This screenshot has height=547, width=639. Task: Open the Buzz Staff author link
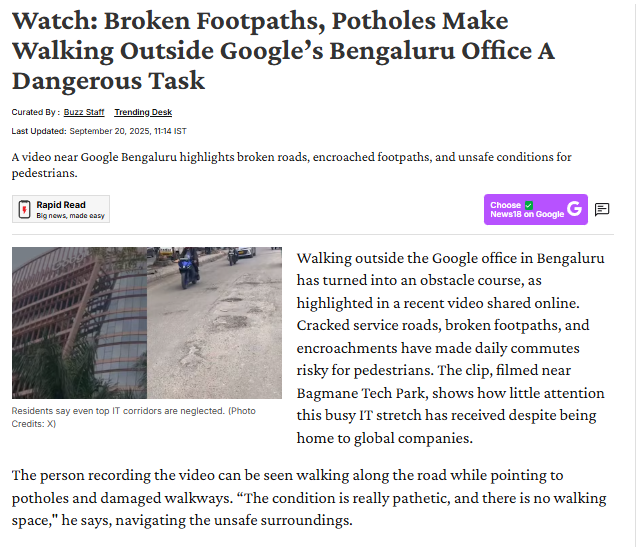pos(83,112)
